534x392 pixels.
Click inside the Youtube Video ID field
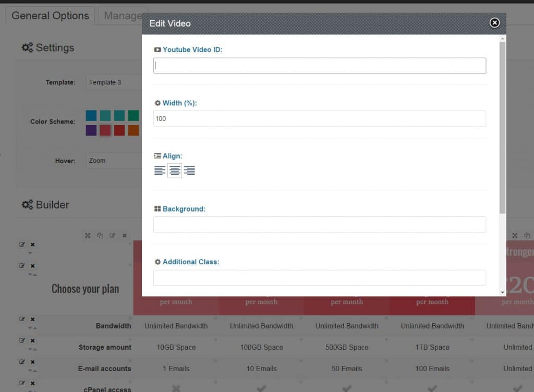coord(320,65)
